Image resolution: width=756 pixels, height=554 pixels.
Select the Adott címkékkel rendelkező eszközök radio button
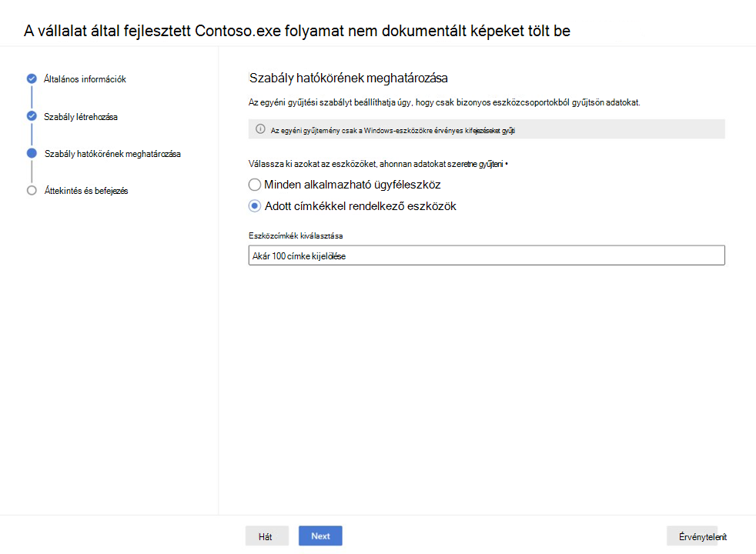pyautogui.click(x=255, y=206)
